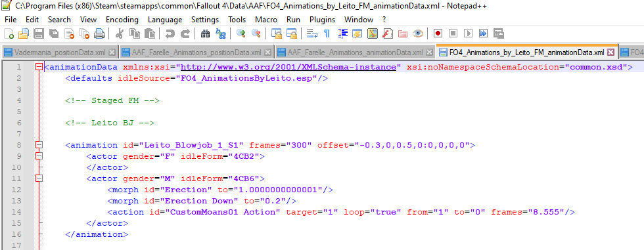This screenshot has height=250, width=644.
Task: Open Replace dialog from the toolbar
Action: [x=221, y=33]
